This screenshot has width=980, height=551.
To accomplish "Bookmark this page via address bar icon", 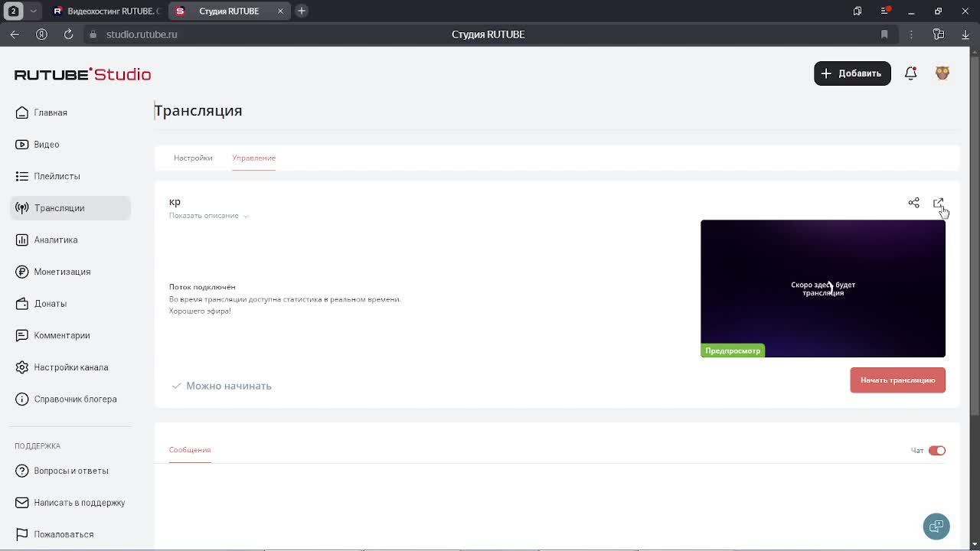I will tap(884, 34).
